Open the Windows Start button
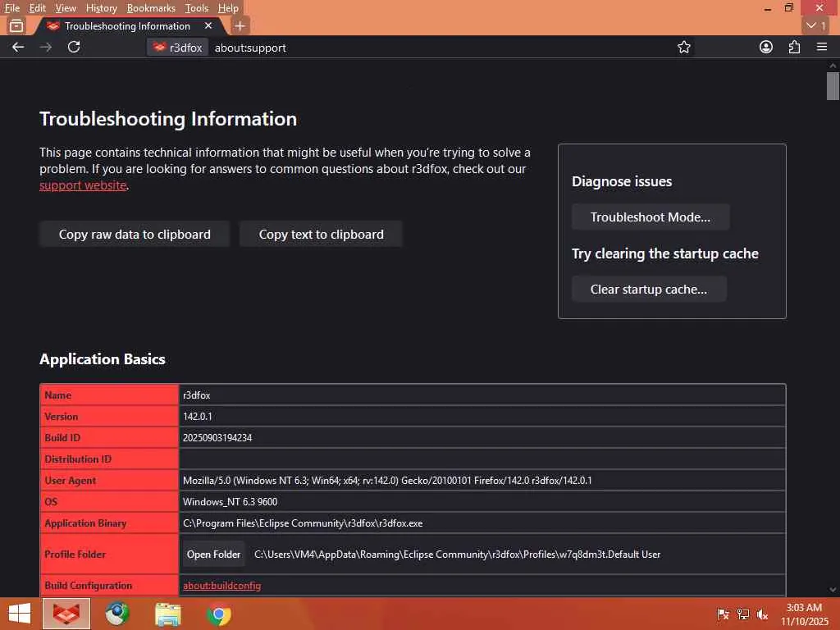The image size is (840, 630). pos(20,614)
